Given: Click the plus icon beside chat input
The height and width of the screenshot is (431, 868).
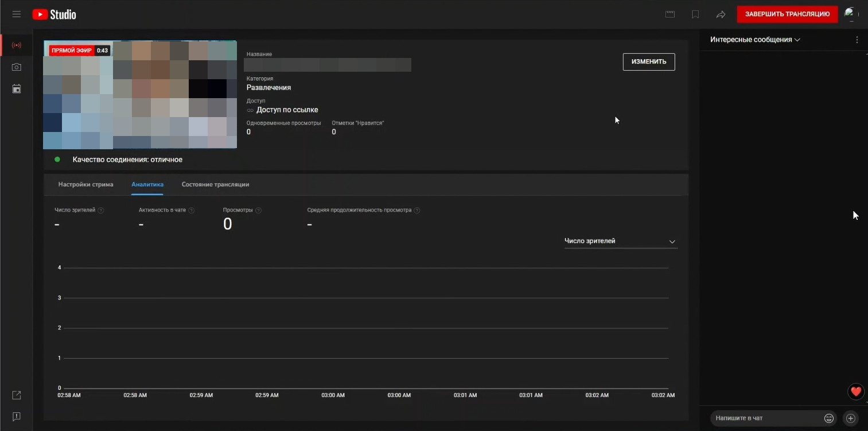Looking at the screenshot, I should point(851,418).
